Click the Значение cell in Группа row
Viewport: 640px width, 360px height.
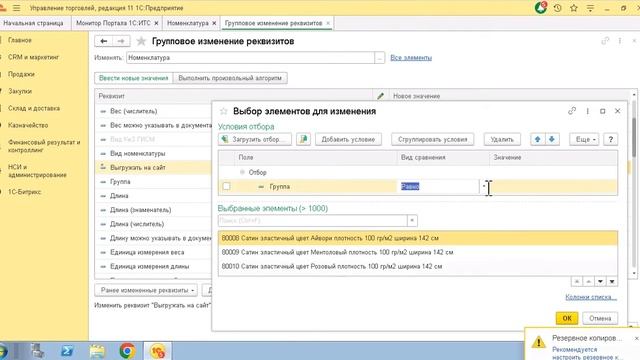pyautogui.click(x=553, y=187)
